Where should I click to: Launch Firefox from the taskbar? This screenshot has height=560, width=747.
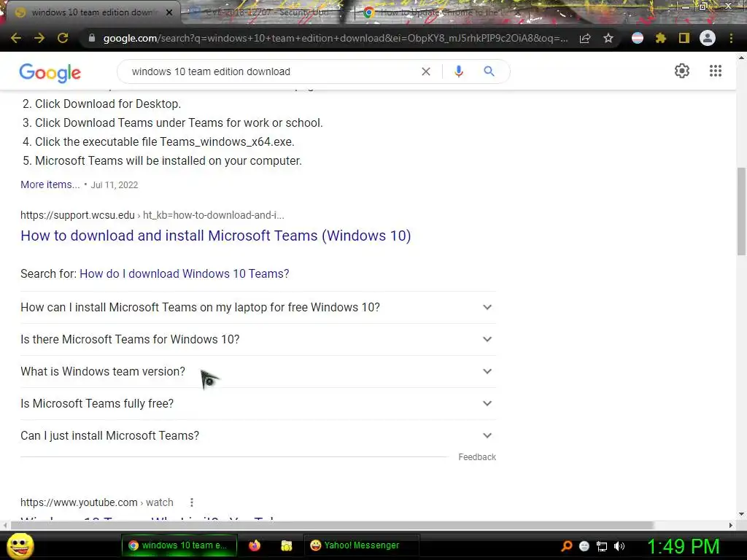255,545
